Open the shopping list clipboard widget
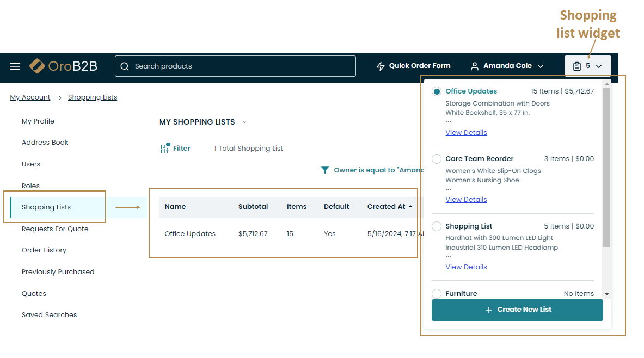 point(577,66)
